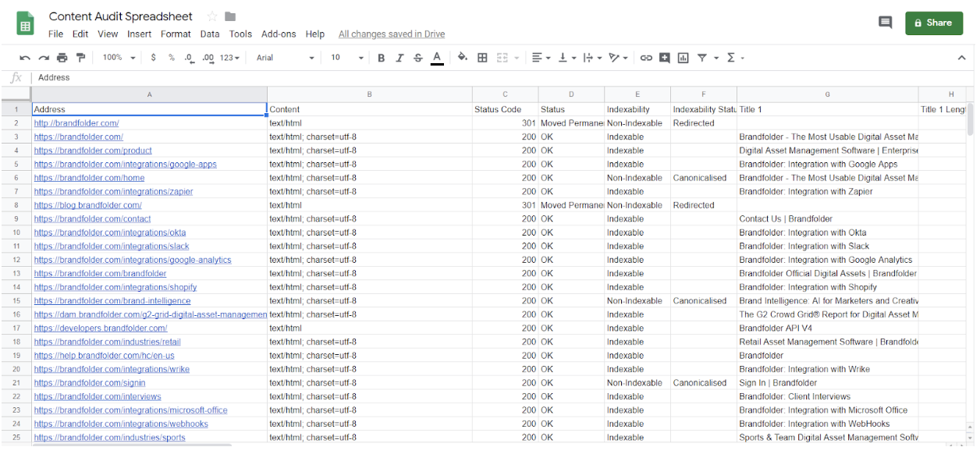Toggle strikethrough formatting

coord(418,58)
